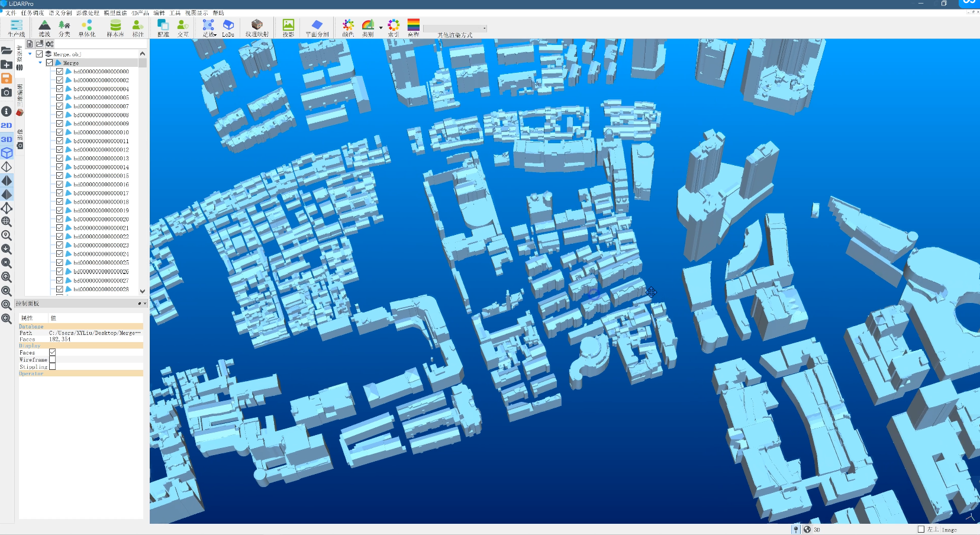
Task: Enable the Wireframe display checkbox
Action: 53,359
